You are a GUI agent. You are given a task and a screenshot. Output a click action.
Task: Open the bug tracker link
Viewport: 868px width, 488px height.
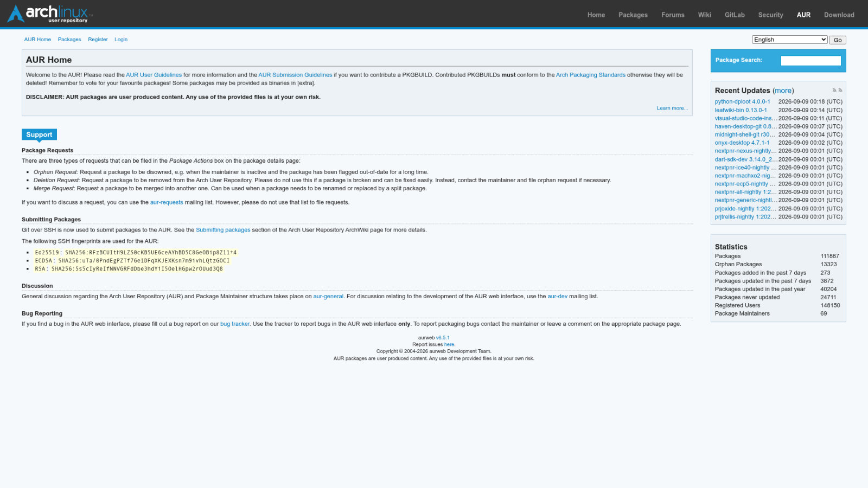point(235,324)
